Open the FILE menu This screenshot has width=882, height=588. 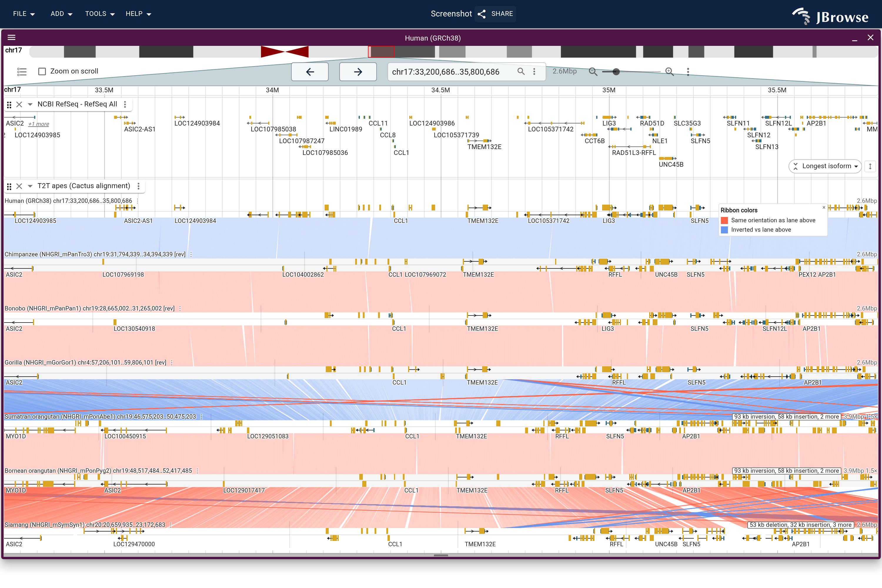click(x=24, y=14)
